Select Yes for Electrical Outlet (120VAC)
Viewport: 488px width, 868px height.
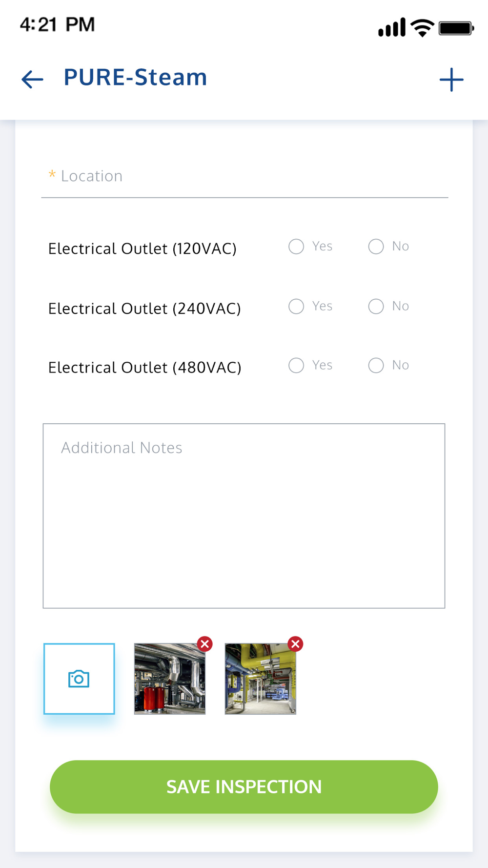(x=296, y=247)
